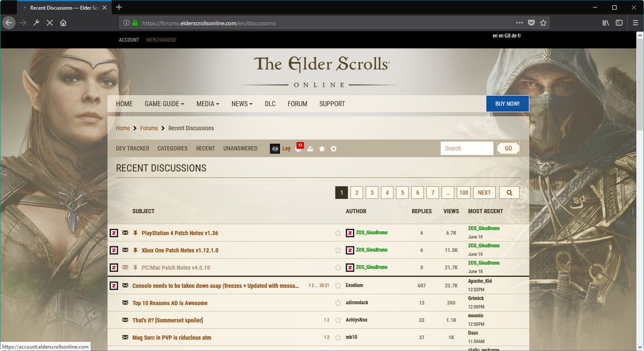
Task: Click pin icon on PC/Mac Patch Notes row
Action: point(135,268)
